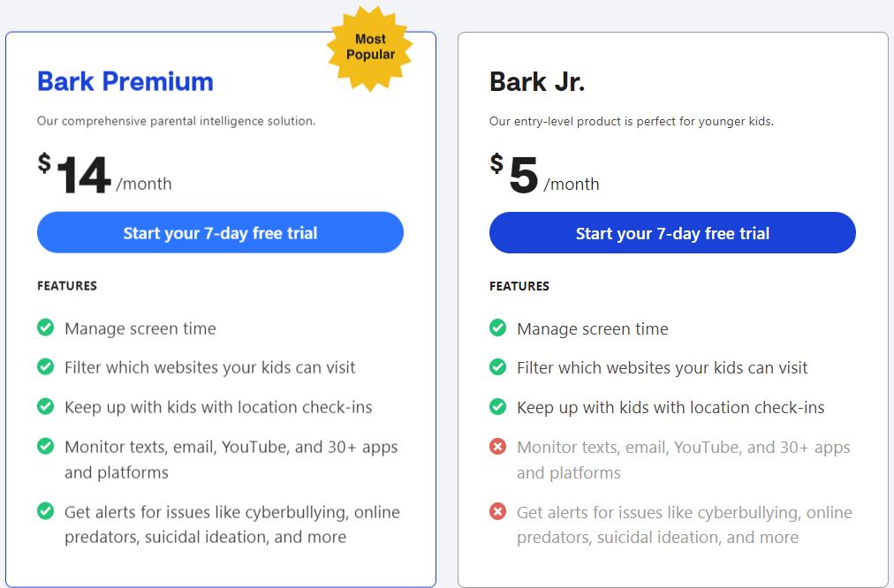The image size is (894, 588).
Task: Click Bark Premium's free trial button
Action: tap(220, 233)
